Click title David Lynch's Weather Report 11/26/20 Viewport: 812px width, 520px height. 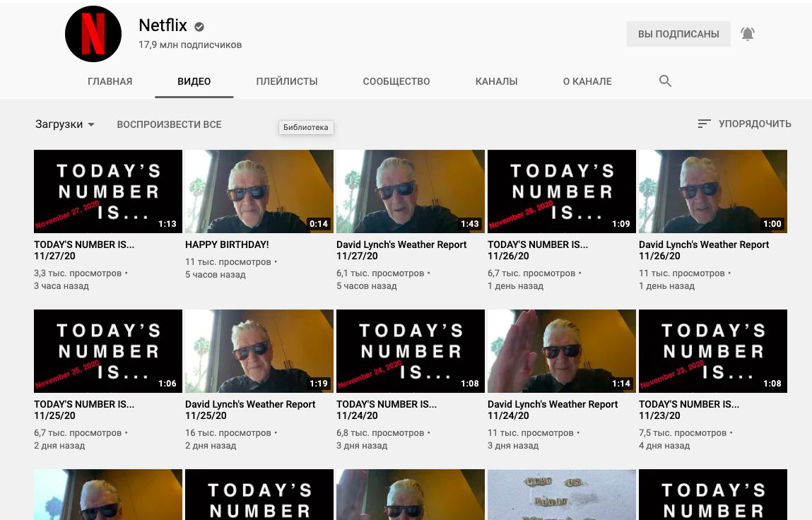[x=704, y=250]
